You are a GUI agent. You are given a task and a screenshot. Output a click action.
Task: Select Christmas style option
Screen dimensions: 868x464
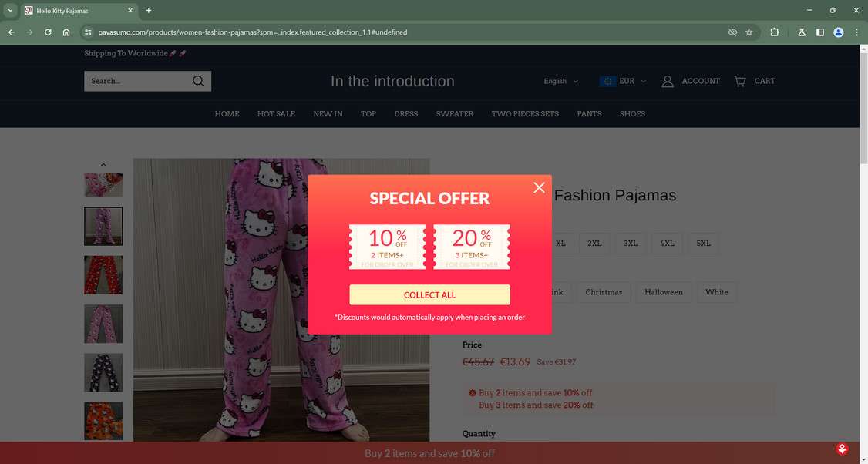tap(604, 292)
